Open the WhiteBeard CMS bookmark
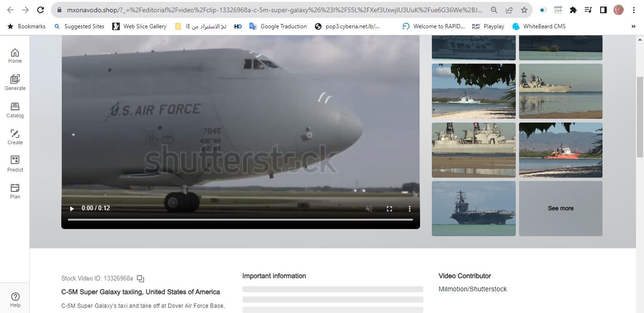644x313 pixels. (x=538, y=26)
